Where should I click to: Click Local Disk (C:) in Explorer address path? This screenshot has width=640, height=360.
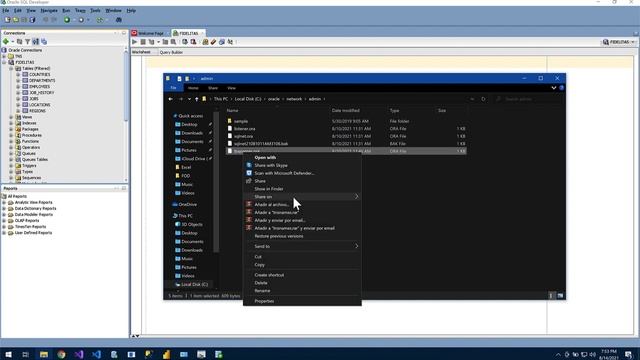click(x=248, y=99)
